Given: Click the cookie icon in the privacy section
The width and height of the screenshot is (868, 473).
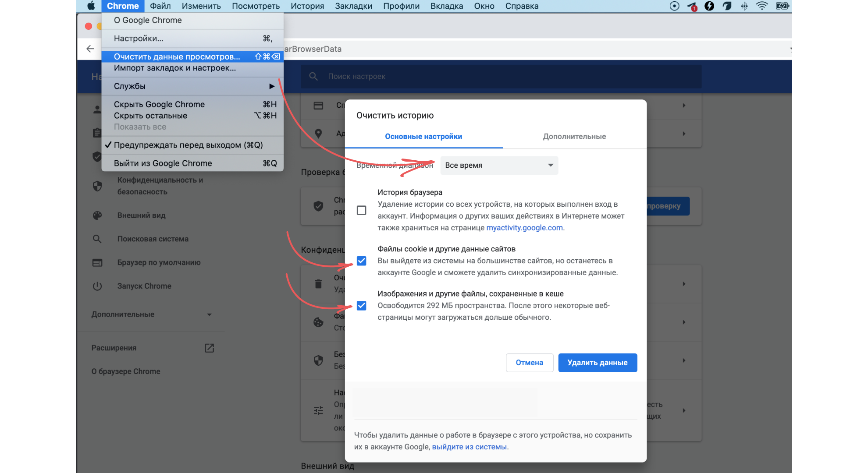Looking at the screenshot, I should [319, 322].
